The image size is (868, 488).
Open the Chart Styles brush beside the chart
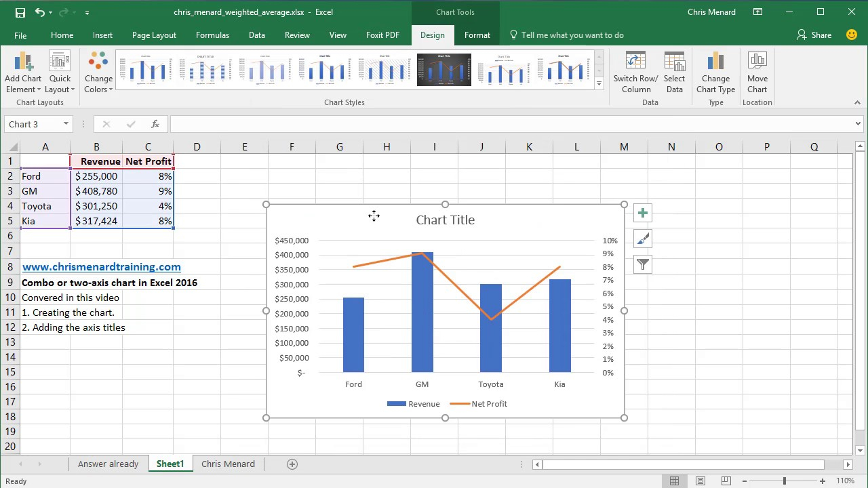[642, 239]
